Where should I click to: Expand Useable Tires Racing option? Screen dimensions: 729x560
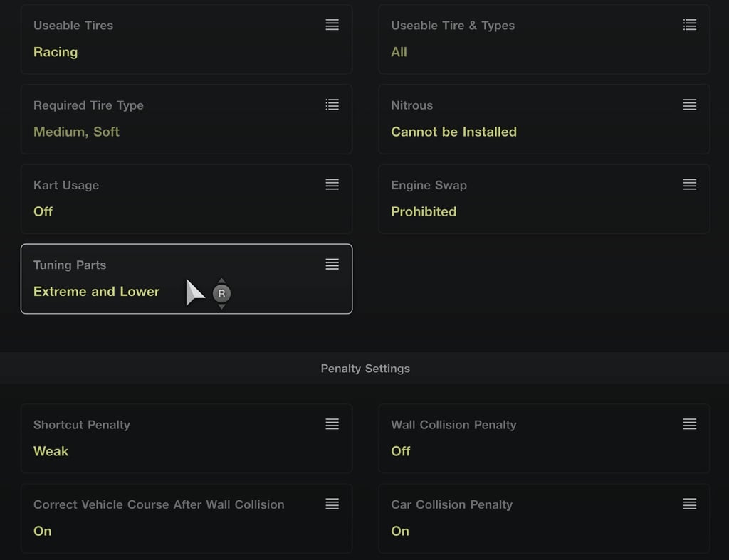[x=56, y=51]
